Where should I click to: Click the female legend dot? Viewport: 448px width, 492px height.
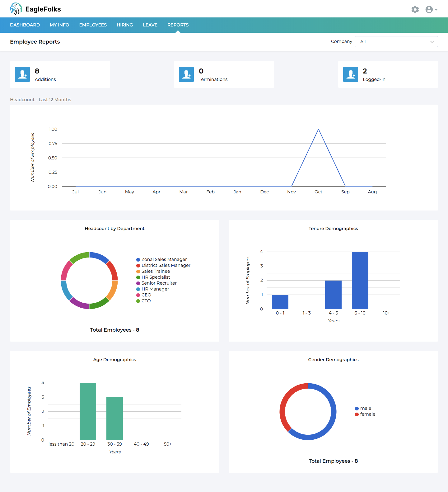click(357, 414)
